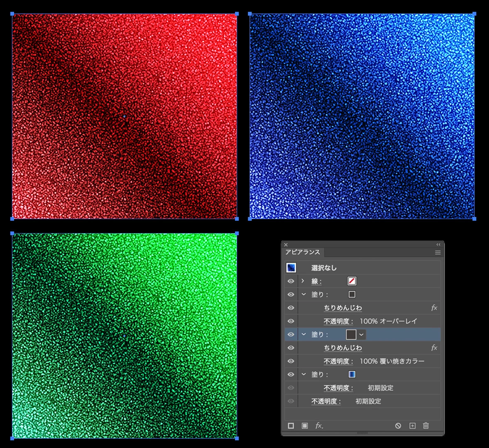Click the blue gradient fill swatch
This screenshot has width=489, height=448.
352,375
